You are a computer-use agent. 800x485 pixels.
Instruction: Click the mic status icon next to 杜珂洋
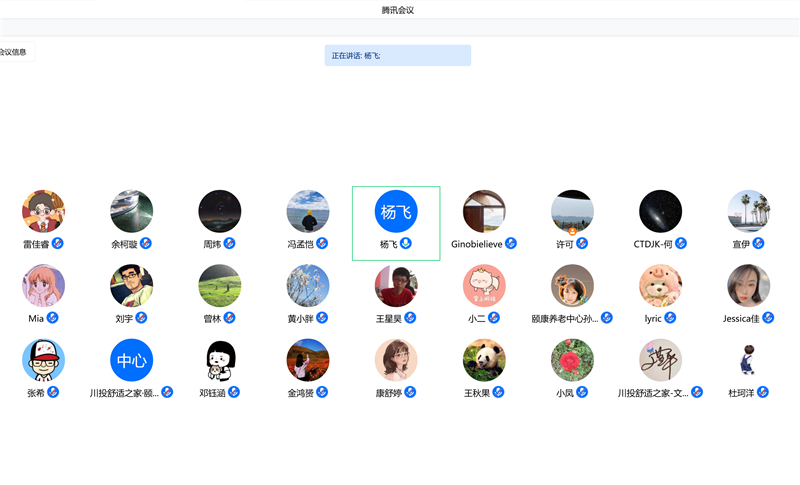tap(763, 393)
